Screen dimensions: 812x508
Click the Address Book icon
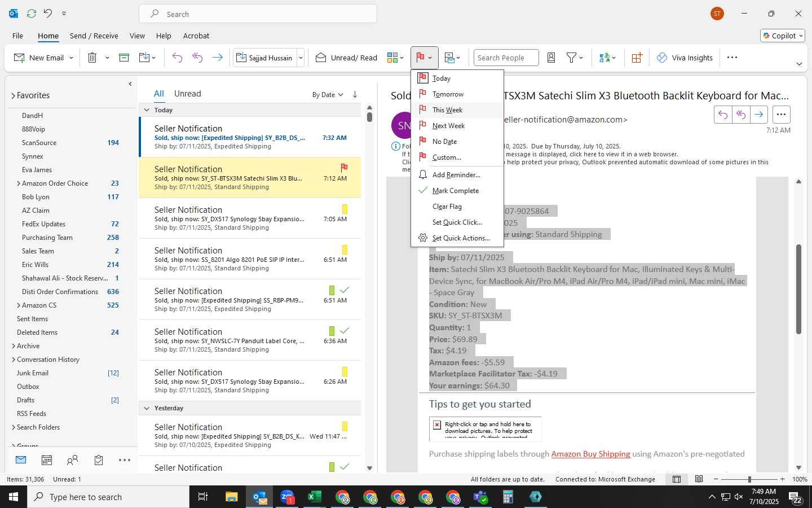551,58
